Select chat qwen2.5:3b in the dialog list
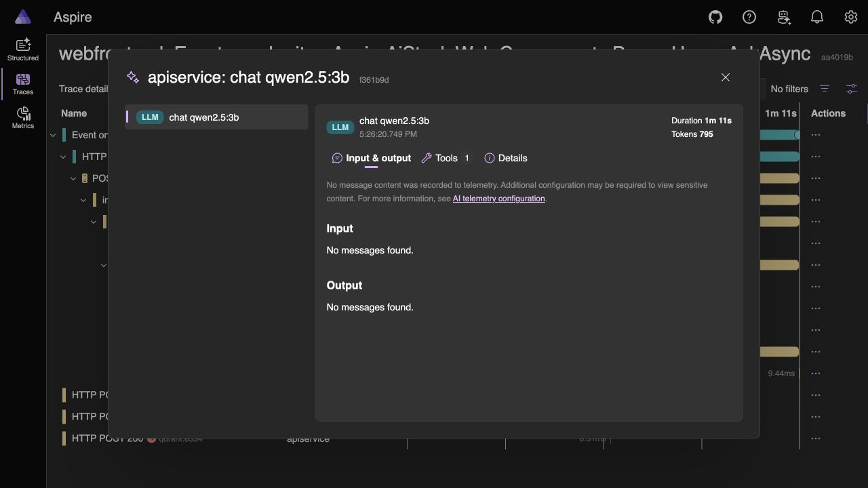 click(216, 117)
